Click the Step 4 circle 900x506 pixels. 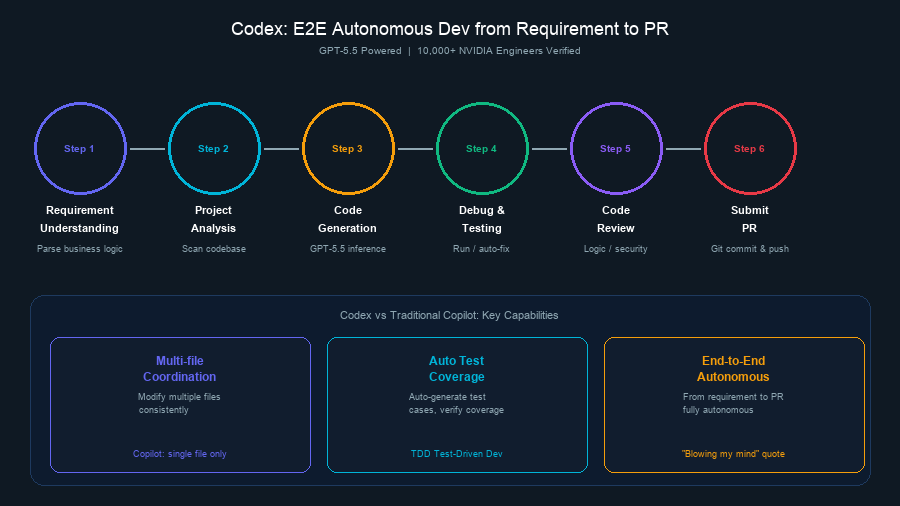point(482,149)
